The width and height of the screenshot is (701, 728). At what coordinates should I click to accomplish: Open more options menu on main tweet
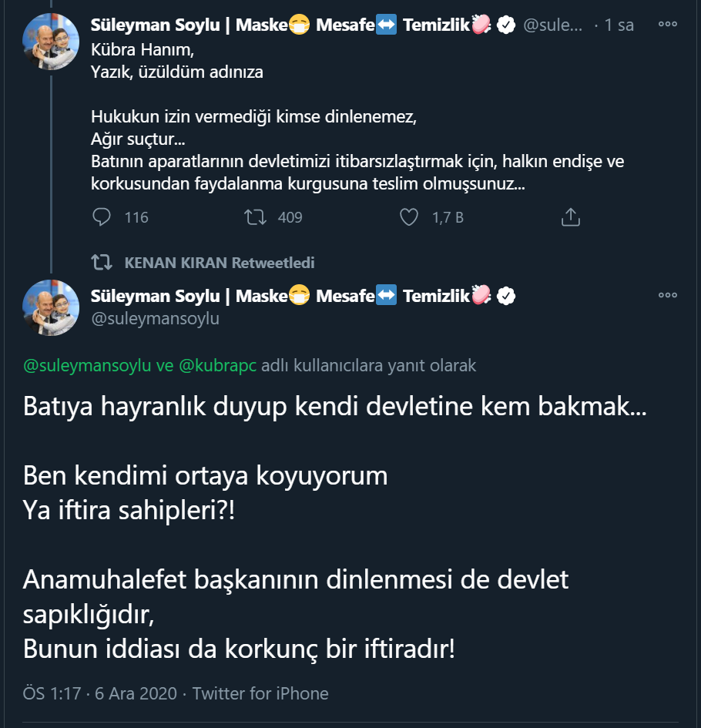pyautogui.click(x=667, y=296)
